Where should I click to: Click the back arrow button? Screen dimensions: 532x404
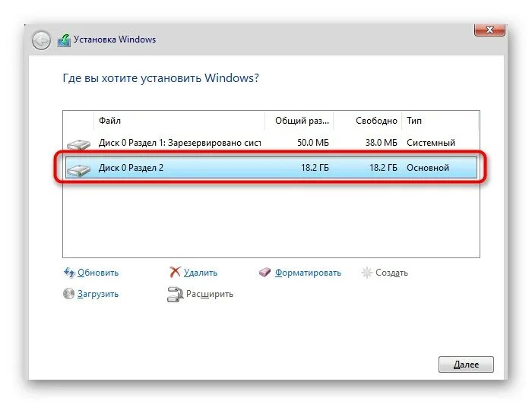41,40
